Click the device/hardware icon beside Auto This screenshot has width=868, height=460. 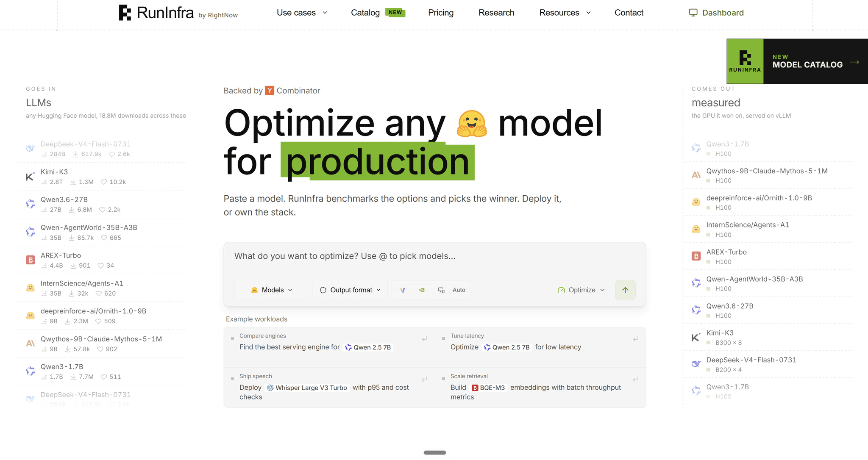tap(441, 290)
